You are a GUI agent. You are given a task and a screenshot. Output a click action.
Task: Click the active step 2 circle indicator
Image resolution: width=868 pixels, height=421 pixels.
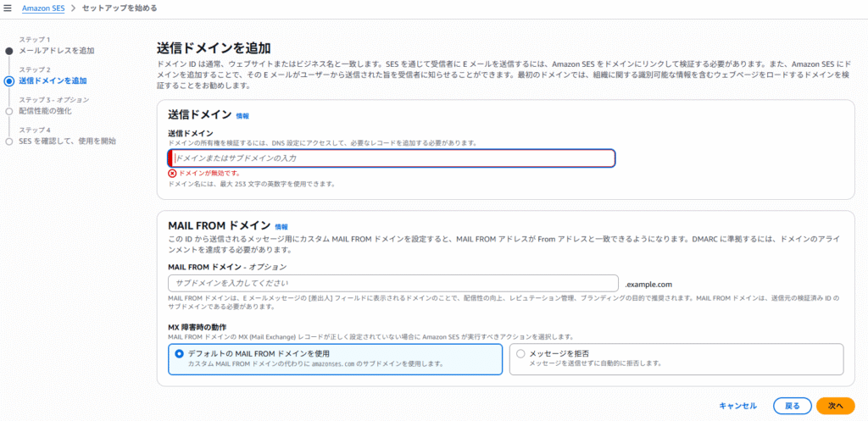8,81
